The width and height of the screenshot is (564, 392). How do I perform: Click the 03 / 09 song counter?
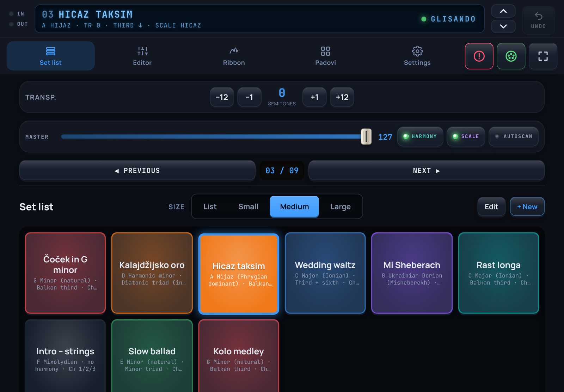(x=282, y=171)
